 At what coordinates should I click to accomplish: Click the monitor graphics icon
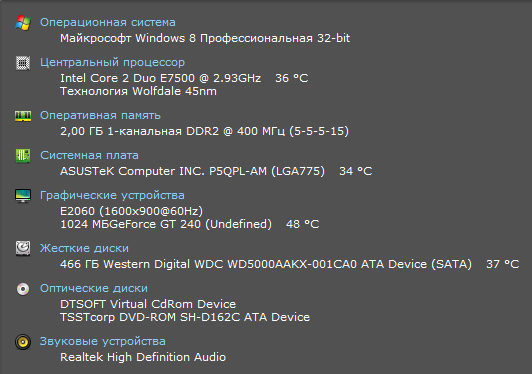pos(23,196)
